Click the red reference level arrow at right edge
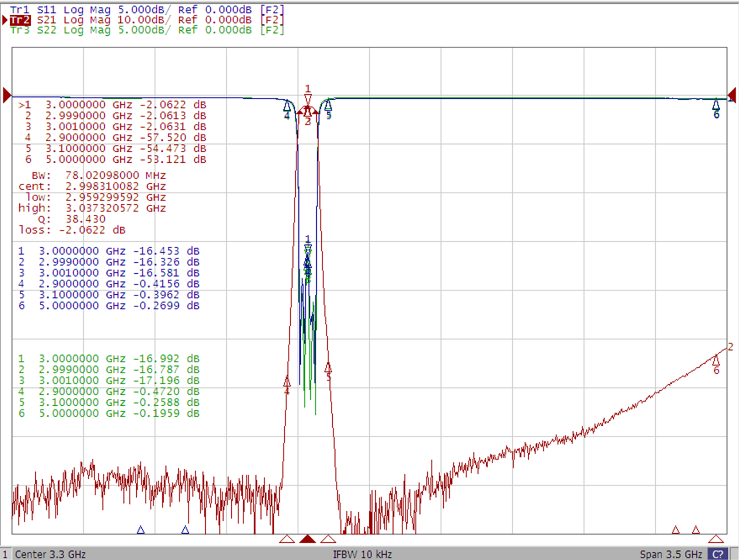 pos(732,95)
